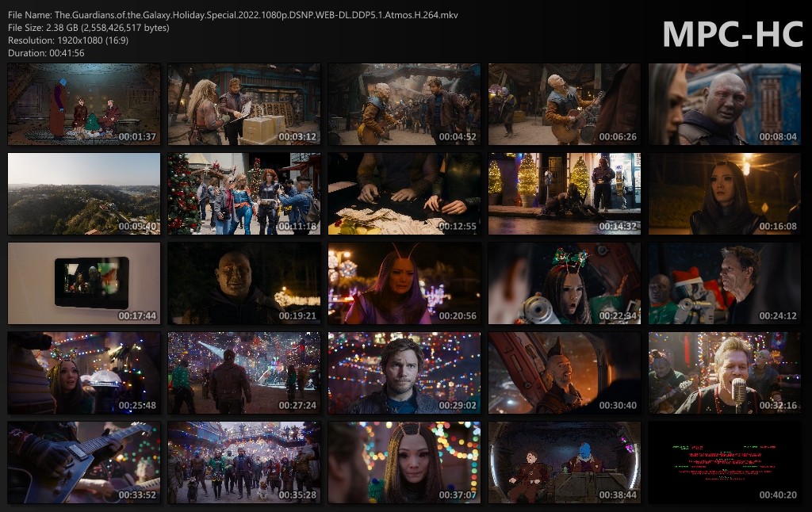Pick the money table thumbnail at 00:12:55
Image resolution: width=812 pixels, height=512 pixels.
[404, 193]
